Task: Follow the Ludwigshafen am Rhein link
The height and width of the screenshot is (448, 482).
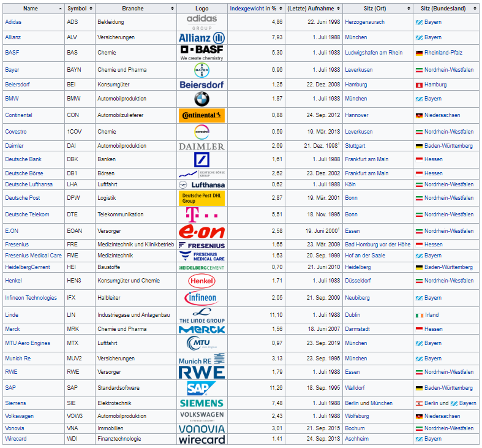Action: click(x=374, y=53)
